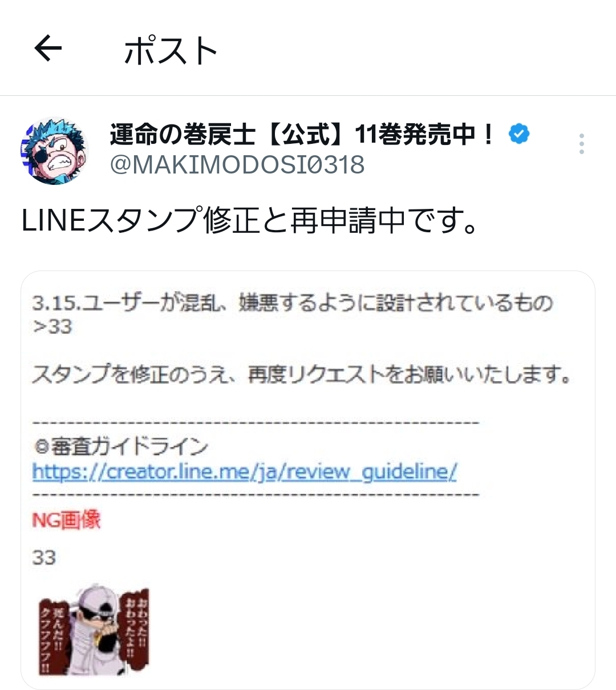This screenshot has width=616, height=690.
Task: Tap the >33 reference text
Action: [x=52, y=327]
